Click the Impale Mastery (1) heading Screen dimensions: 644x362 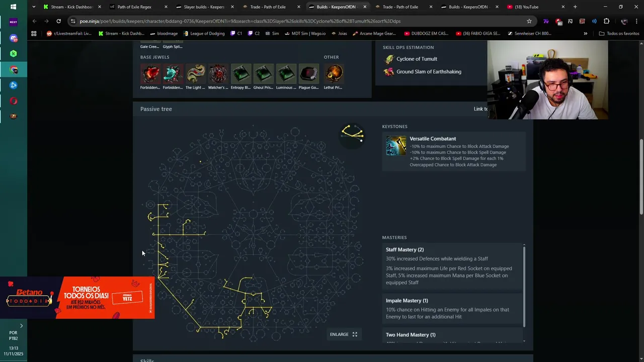coord(407,301)
